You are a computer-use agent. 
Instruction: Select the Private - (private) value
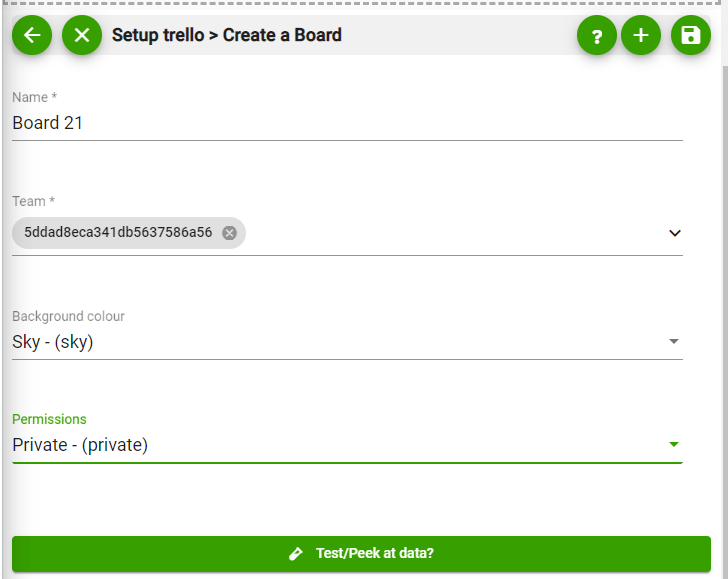click(80, 445)
